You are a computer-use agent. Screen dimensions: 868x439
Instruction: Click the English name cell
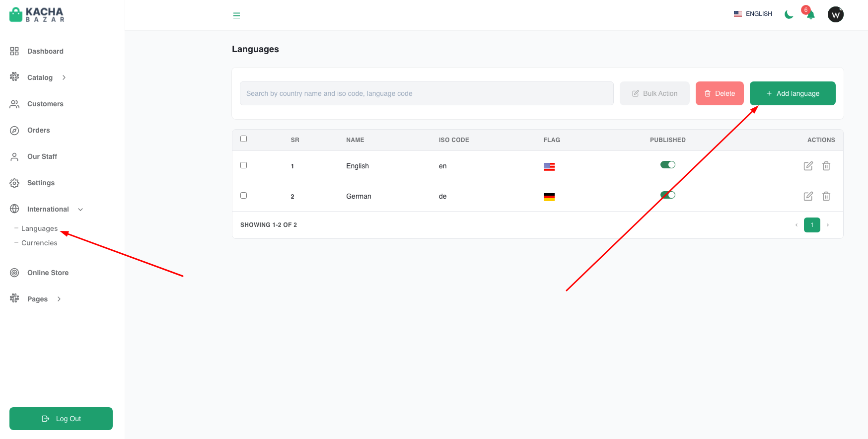358,166
